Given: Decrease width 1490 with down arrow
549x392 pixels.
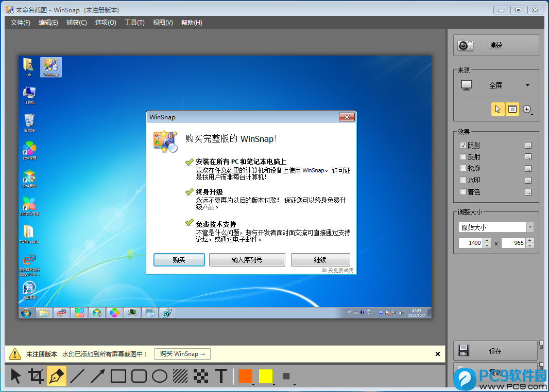Looking at the screenshot, I should (487, 245).
